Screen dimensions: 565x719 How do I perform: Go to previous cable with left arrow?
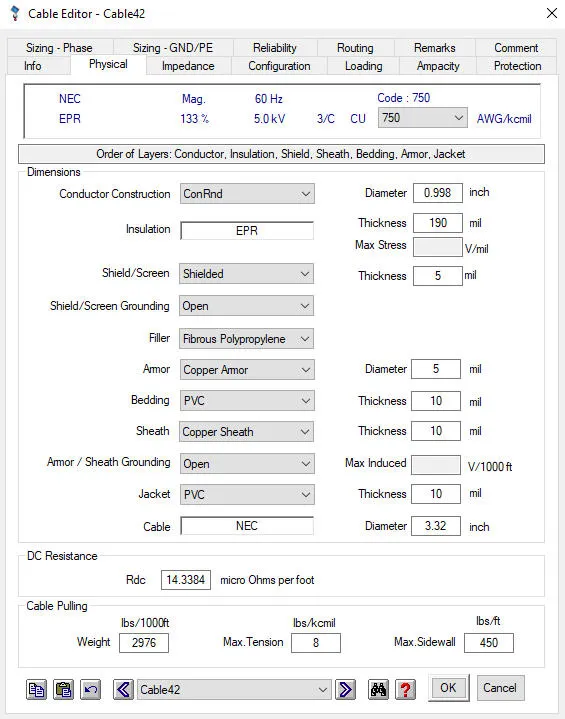123,689
